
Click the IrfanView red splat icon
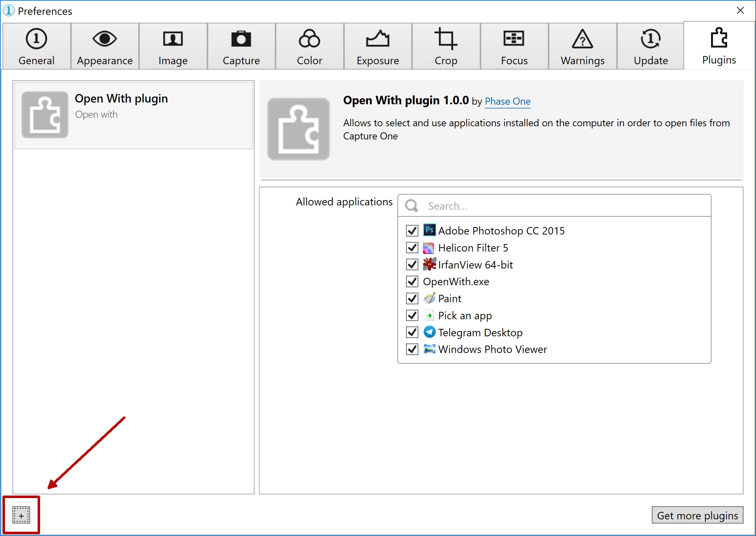tap(429, 264)
